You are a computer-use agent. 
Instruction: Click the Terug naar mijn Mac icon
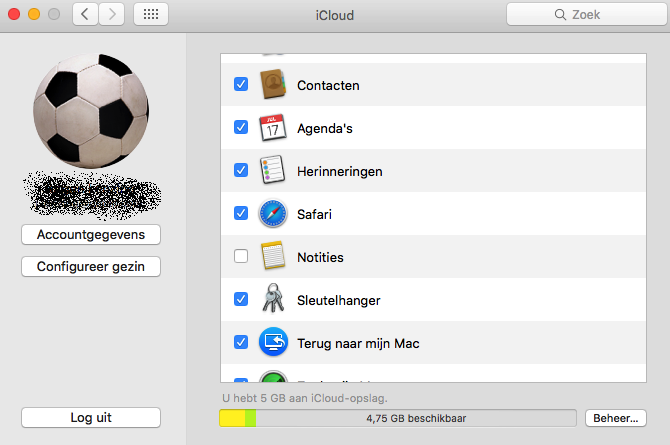pos(273,342)
